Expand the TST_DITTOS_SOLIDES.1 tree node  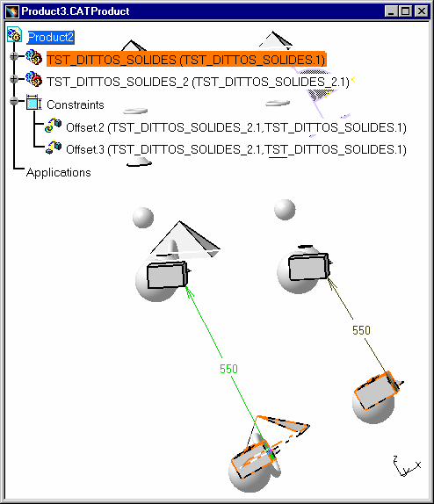(14, 56)
